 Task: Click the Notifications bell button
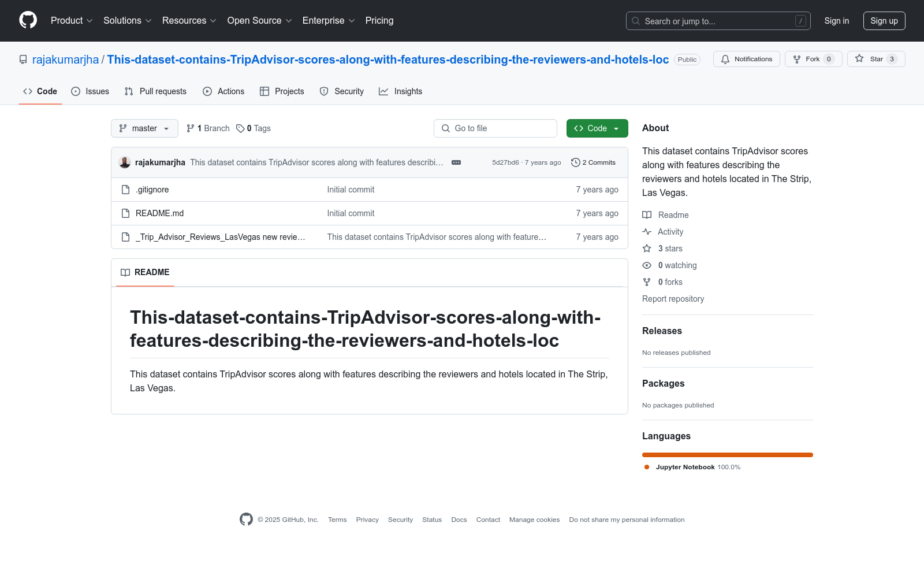(x=746, y=59)
